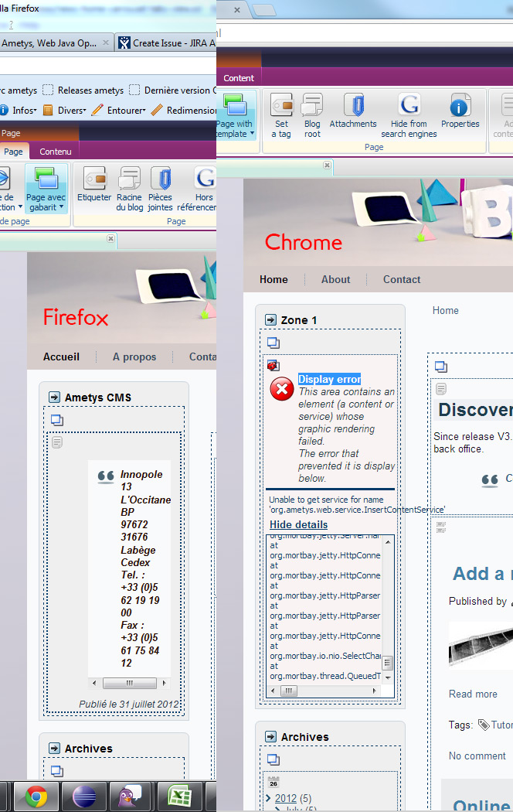Open the Accueil menu in Firefox site
Image resolution: width=513 pixels, height=812 pixels.
tap(62, 357)
